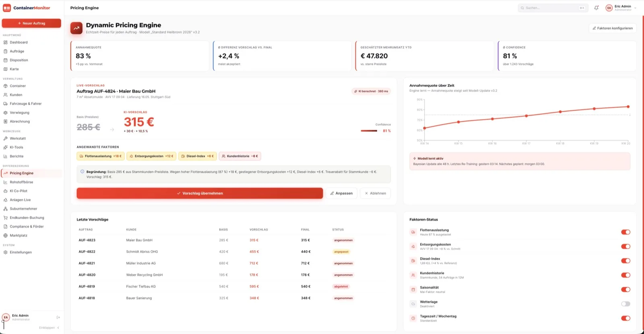
Task: Click the angepasst status badge
Action: [341, 252]
